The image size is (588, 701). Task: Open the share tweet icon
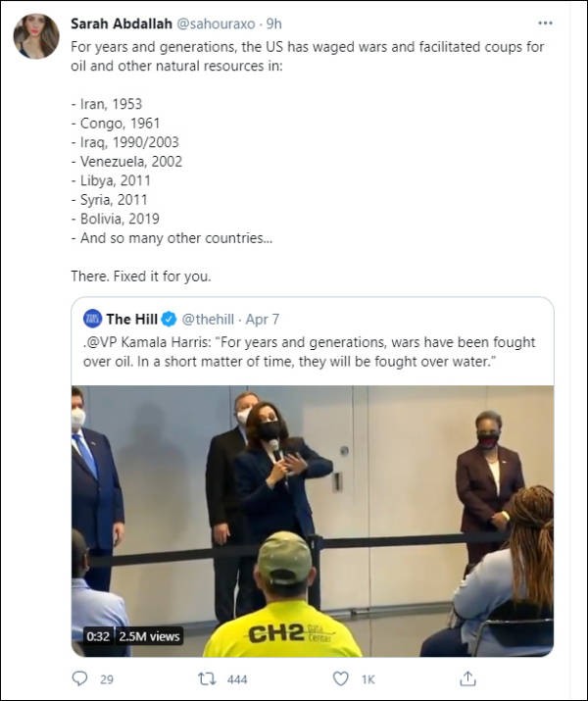[468, 677]
